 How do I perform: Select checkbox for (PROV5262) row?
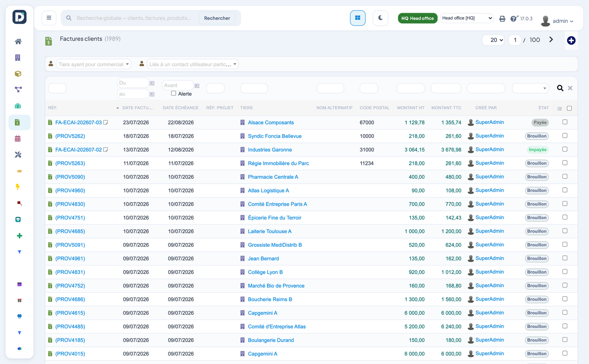point(565,136)
